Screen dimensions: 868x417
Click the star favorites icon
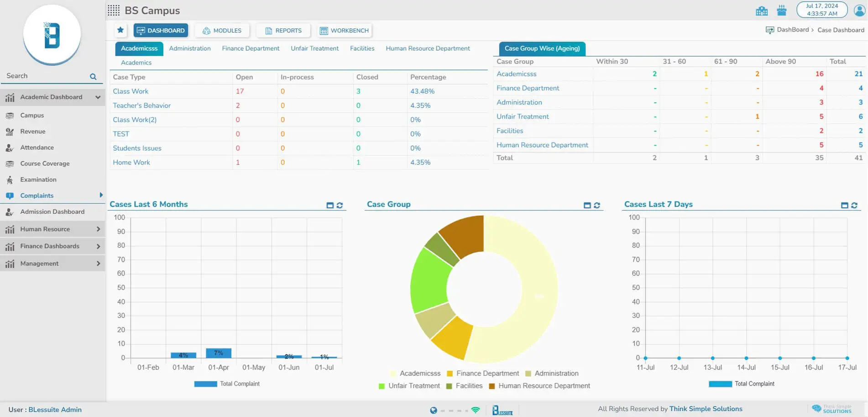click(120, 30)
